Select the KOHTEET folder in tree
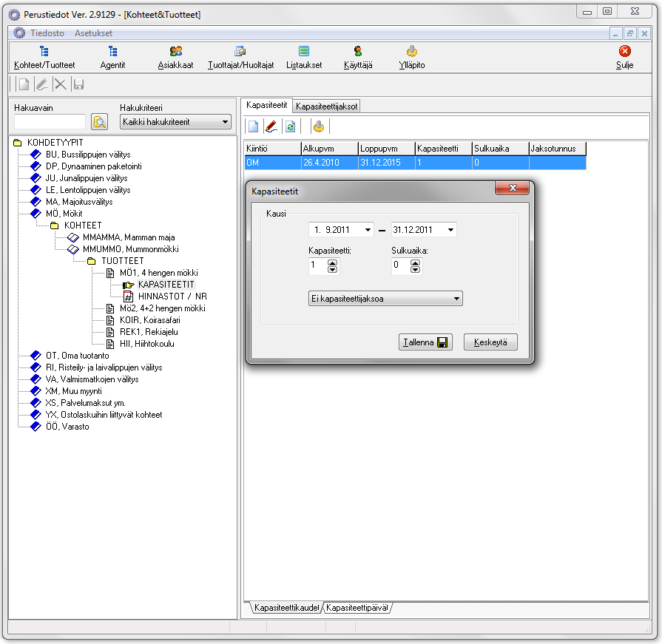This screenshot has height=644, width=662. [x=83, y=226]
